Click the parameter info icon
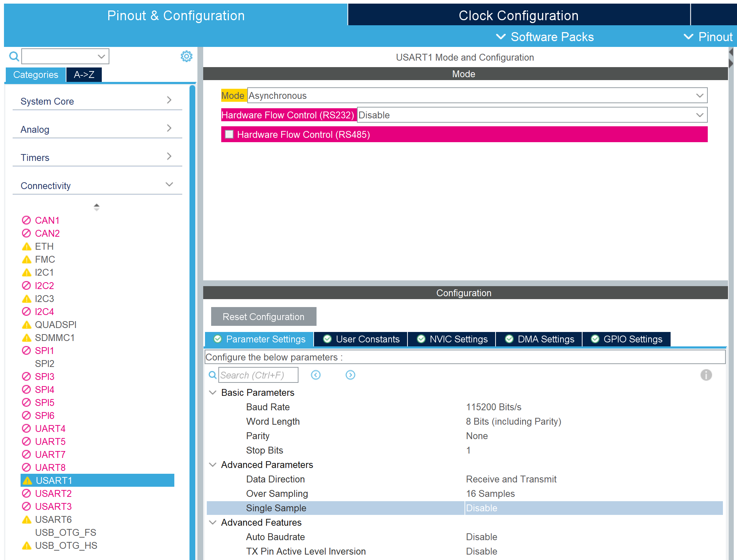Image resolution: width=737 pixels, height=560 pixels. pyautogui.click(x=706, y=375)
